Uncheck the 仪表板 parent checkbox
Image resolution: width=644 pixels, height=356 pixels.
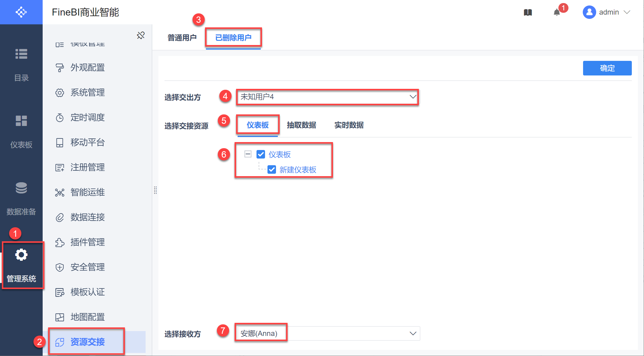[x=261, y=154]
